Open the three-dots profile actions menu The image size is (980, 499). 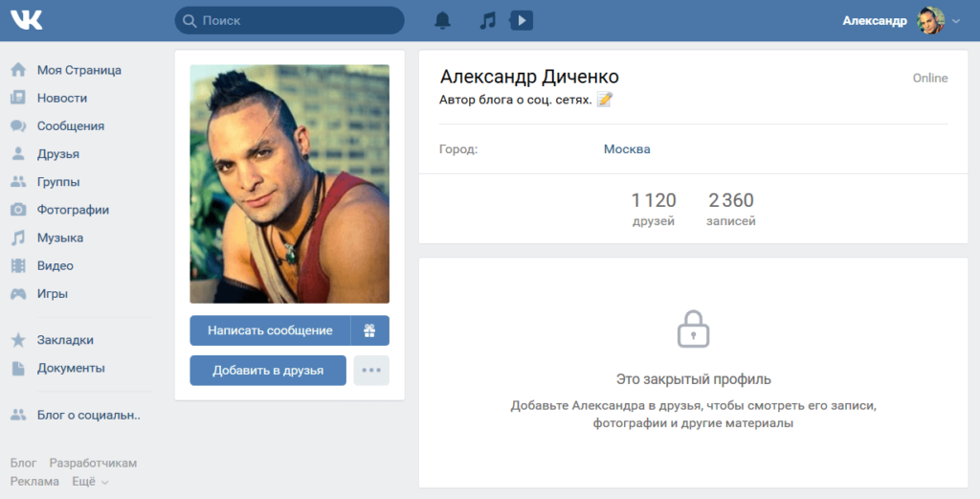point(371,371)
